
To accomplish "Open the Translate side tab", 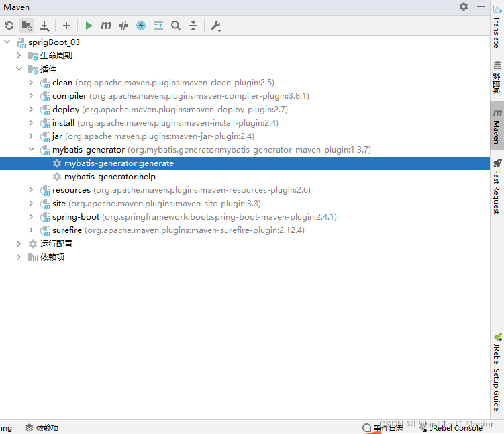I will (497, 26).
